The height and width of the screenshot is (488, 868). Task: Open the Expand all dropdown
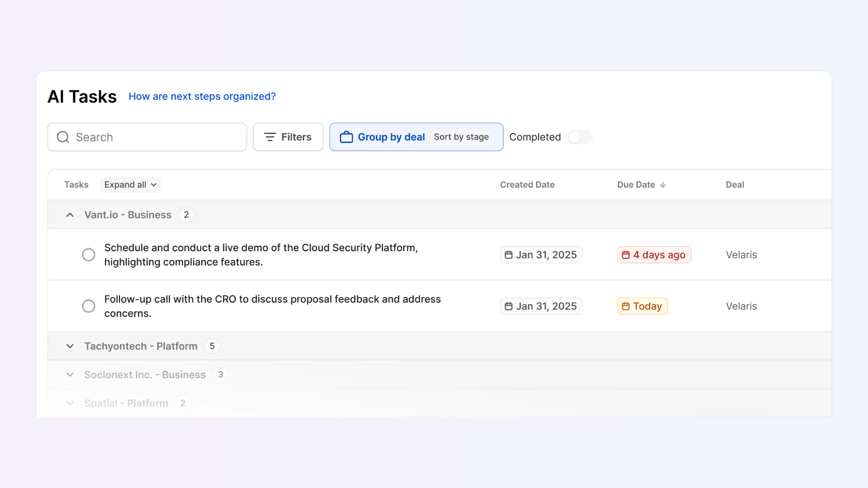click(x=130, y=185)
